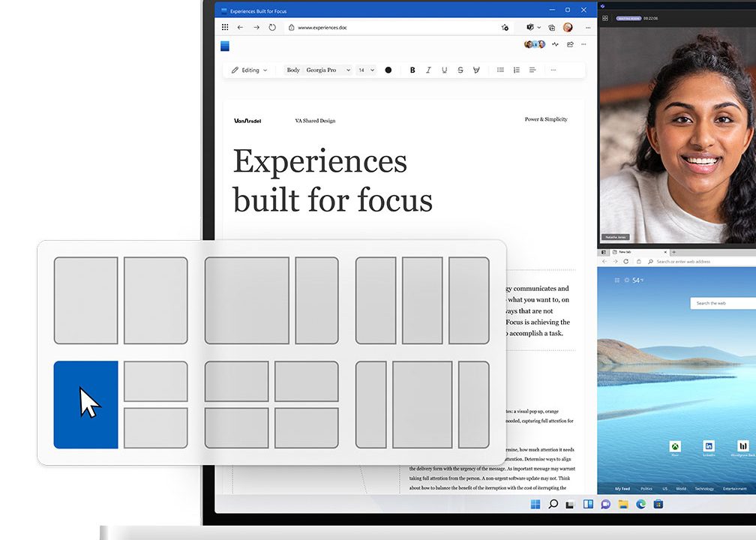Pick the black font color swatch
The width and height of the screenshot is (756, 540).
pyautogui.click(x=388, y=70)
